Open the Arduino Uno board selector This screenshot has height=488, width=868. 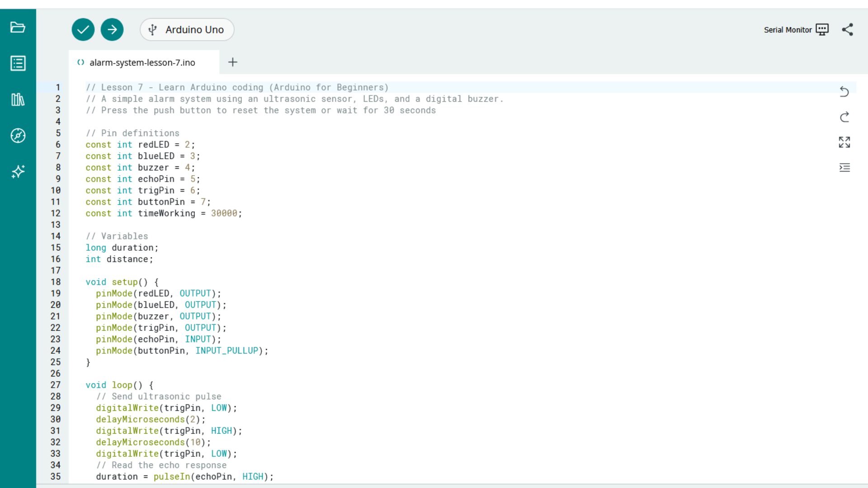tap(187, 29)
